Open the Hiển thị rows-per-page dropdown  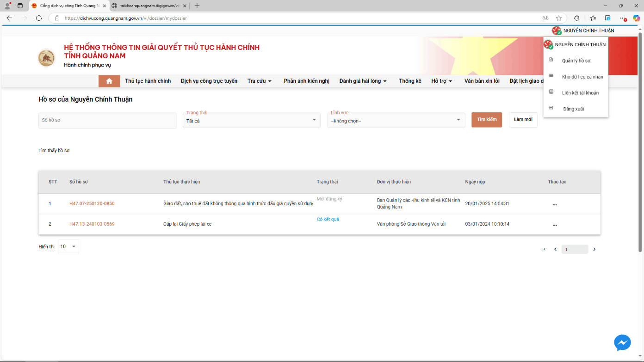point(68,246)
